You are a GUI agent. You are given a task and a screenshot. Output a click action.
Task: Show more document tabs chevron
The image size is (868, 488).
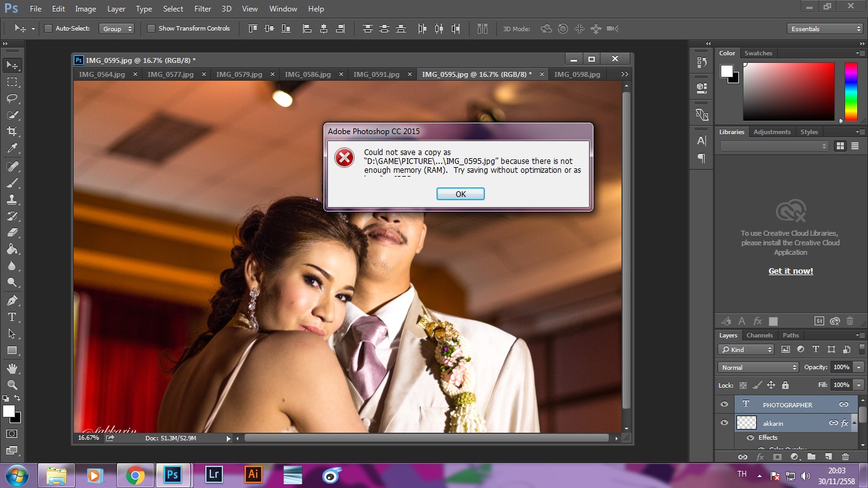click(624, 74)
